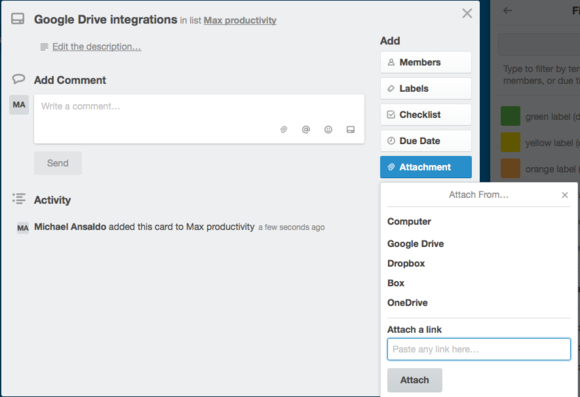Screen dimensions: 580x397
Task: Click the add card icon in comment box
Action: (x=350, y=129)
